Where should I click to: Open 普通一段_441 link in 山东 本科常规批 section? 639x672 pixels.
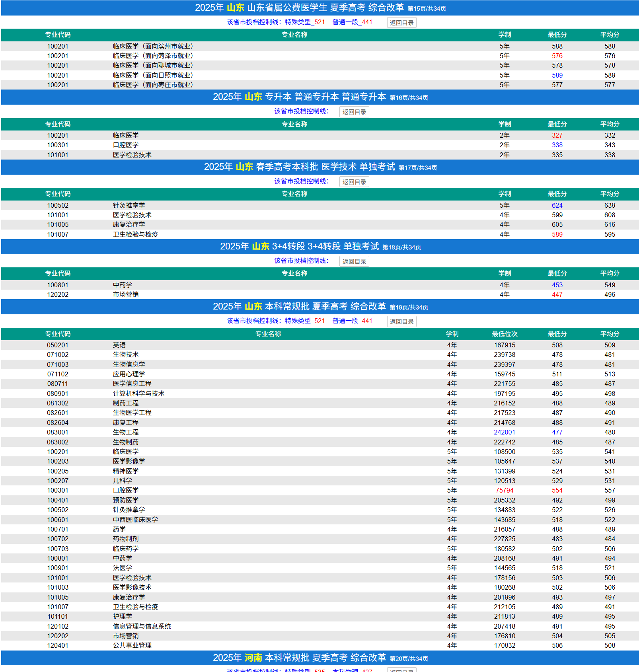352,321
